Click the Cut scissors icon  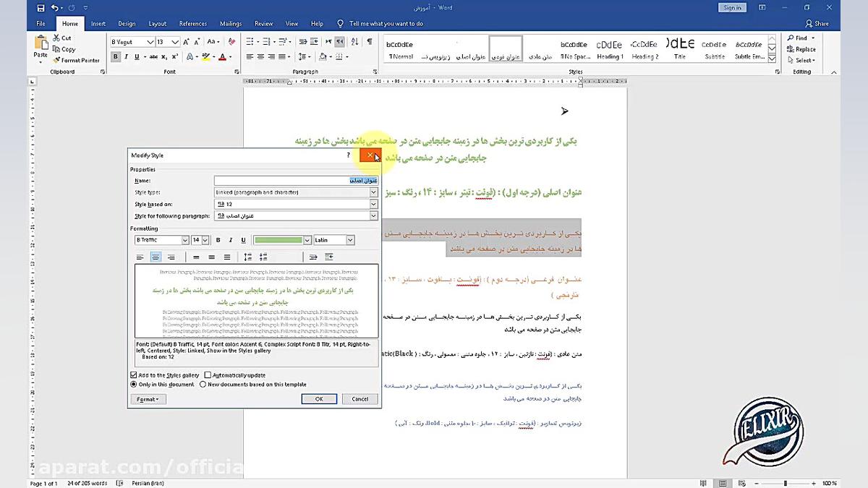click(x=56, y=38)
